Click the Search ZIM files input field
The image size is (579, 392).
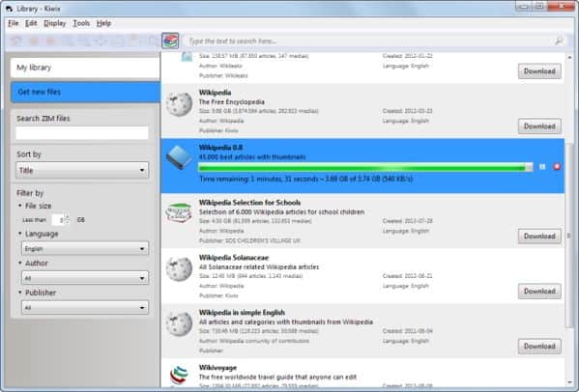point(82,132)
